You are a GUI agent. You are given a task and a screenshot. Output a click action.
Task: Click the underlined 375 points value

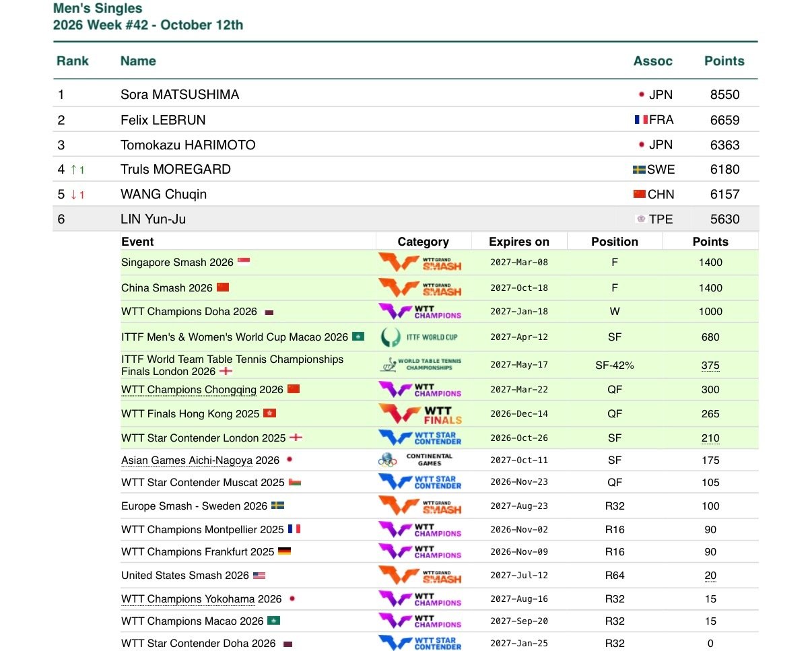click(710, 366)
